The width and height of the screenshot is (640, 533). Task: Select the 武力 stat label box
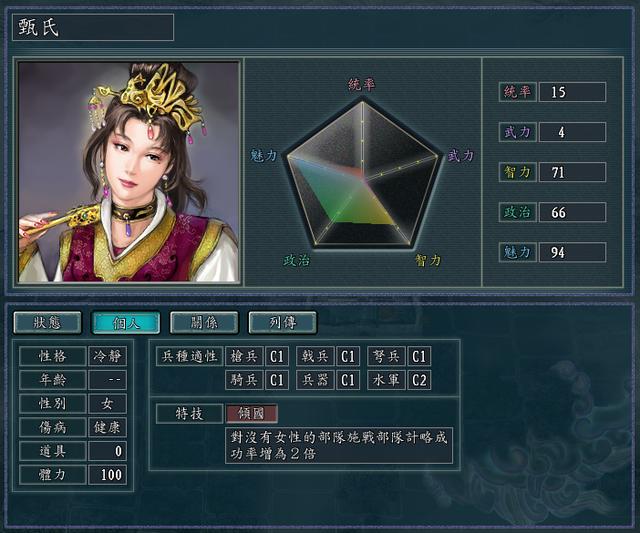pyautogui.click(x=517, y=132)
